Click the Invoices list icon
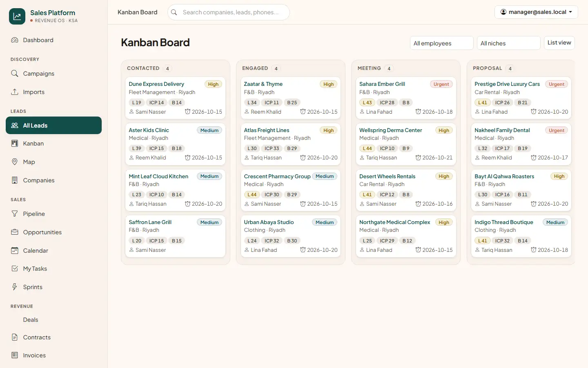The width and height of the screenshot is (588, 368). point(15,355)
